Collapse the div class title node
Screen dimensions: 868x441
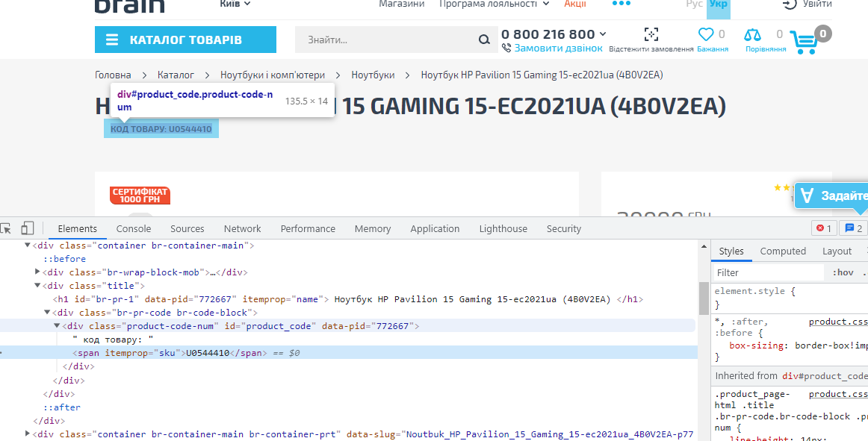37,286
